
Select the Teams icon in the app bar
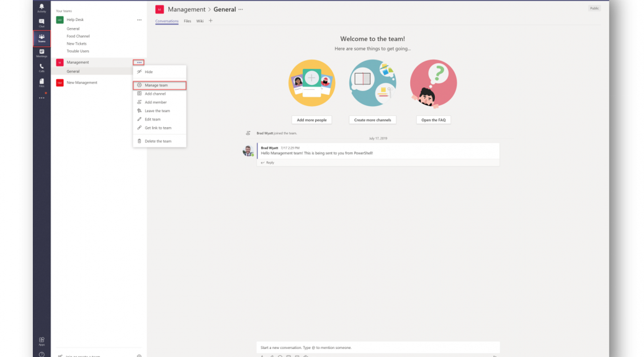(42, 38)
